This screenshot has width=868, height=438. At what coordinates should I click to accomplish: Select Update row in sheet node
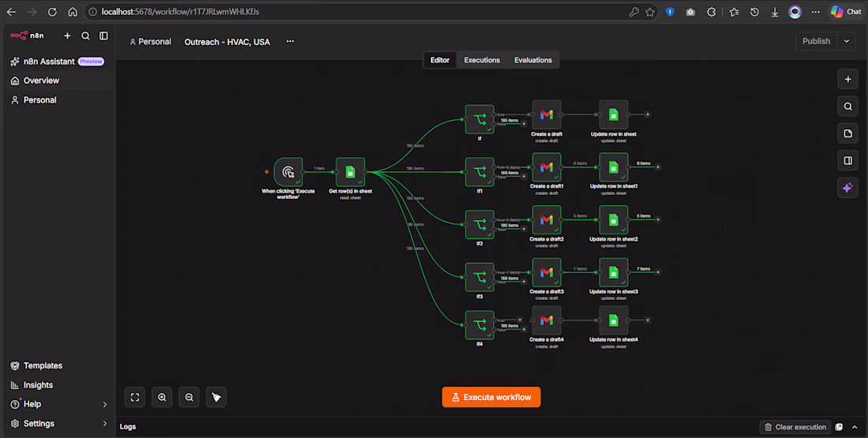click(x=613, y=114)
